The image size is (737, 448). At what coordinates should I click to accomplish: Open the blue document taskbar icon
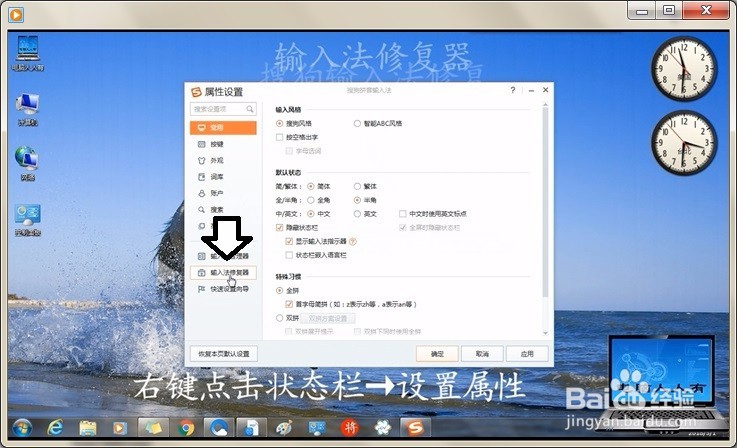(x=251, y=427)
